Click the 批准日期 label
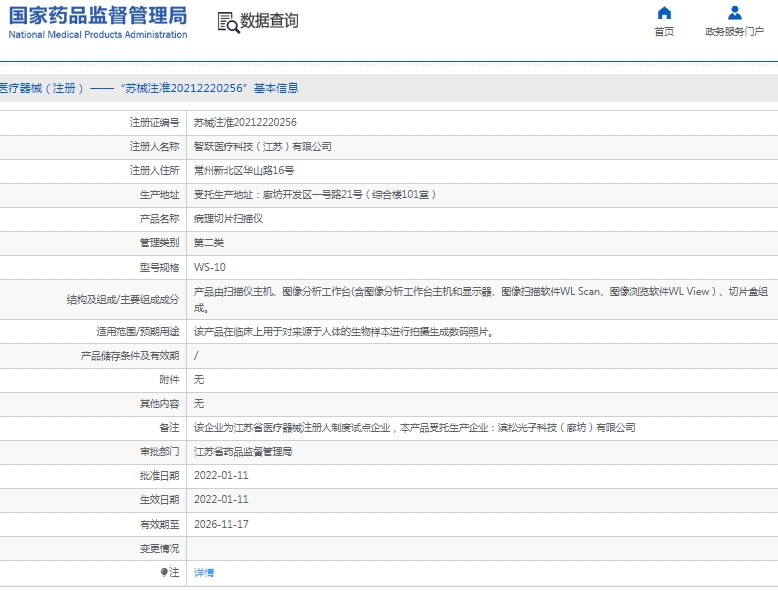This screenshot has width=778, height=591. pyautogui.click(x=159, y=475)
